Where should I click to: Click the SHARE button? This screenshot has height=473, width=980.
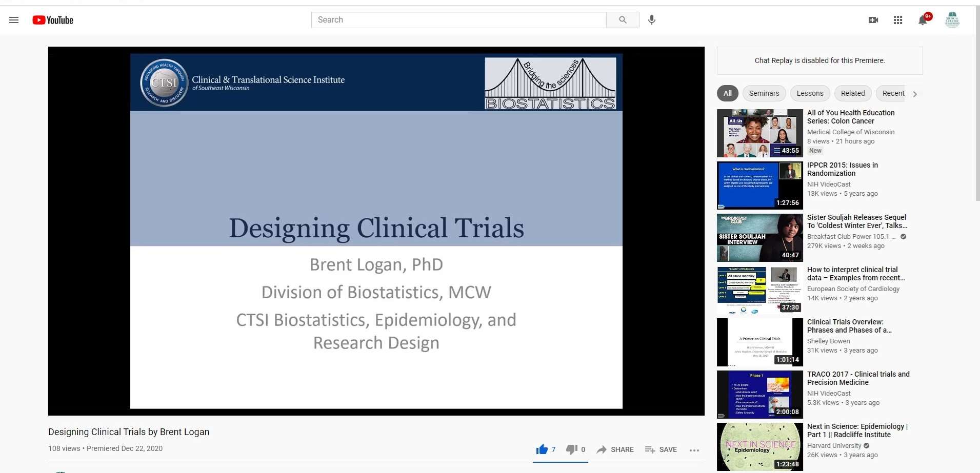tap(615, 449)
